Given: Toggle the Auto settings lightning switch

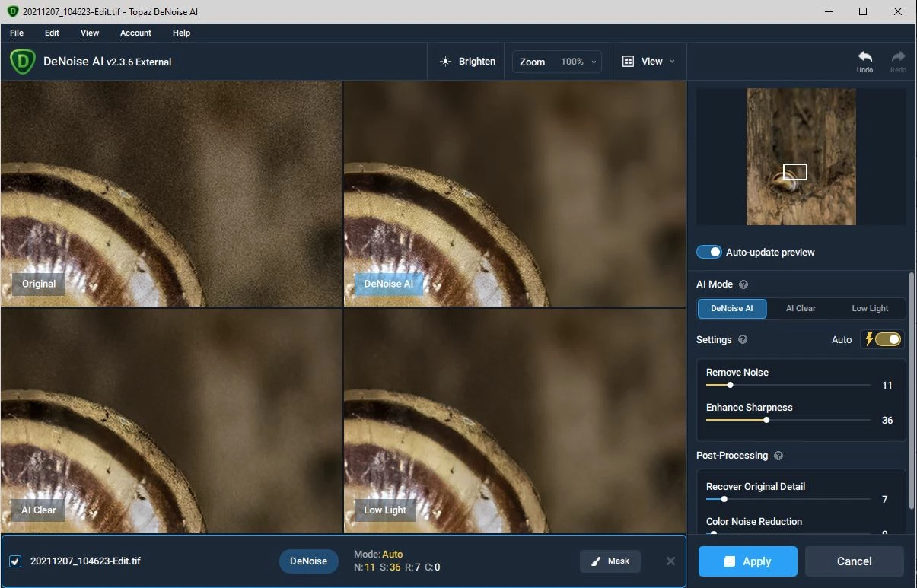Looking at the screenshot, I should 882,339.
